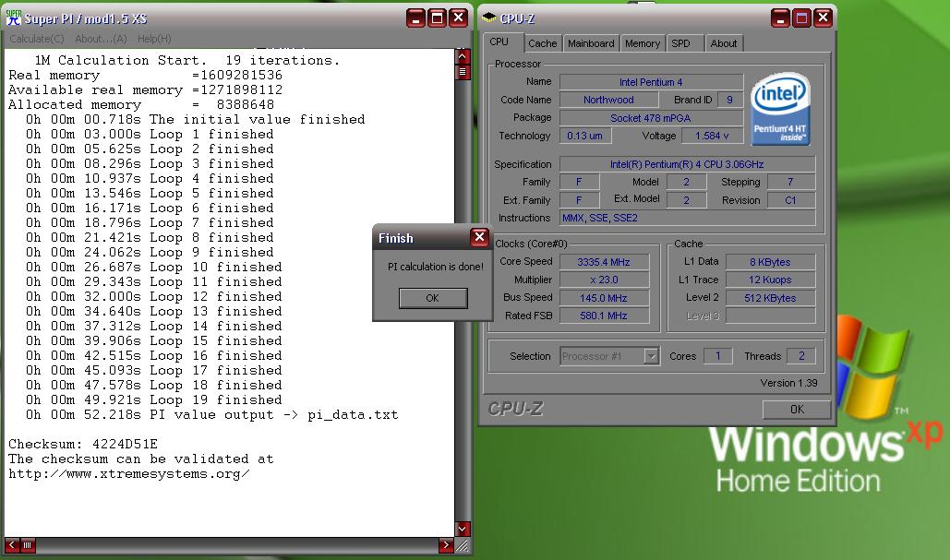Viewport: 950px width, 560px height.
Task: Click the Intel Pentium 4 HT logo
Action: [780, 109]
